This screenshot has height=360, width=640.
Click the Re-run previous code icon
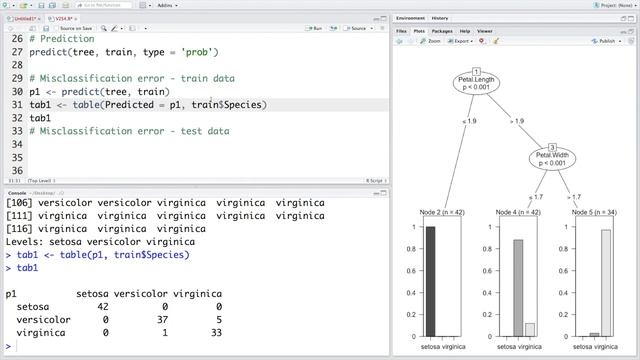[x=334, y=29]
